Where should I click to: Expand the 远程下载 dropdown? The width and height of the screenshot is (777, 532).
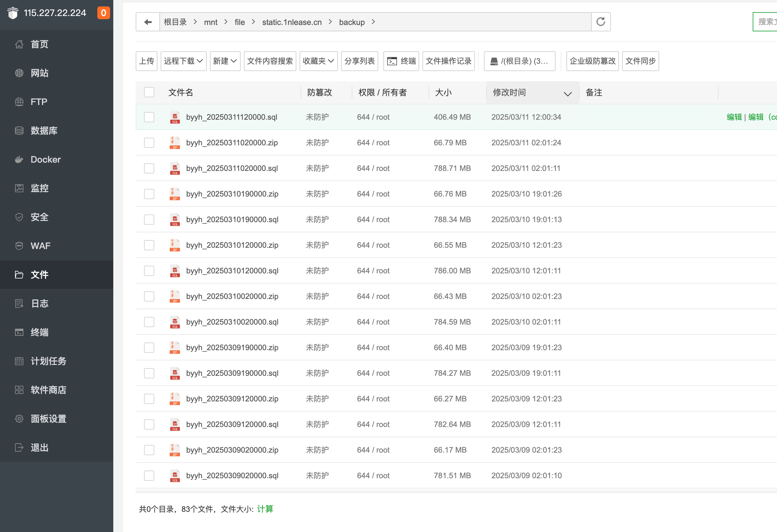coord(183,61)
